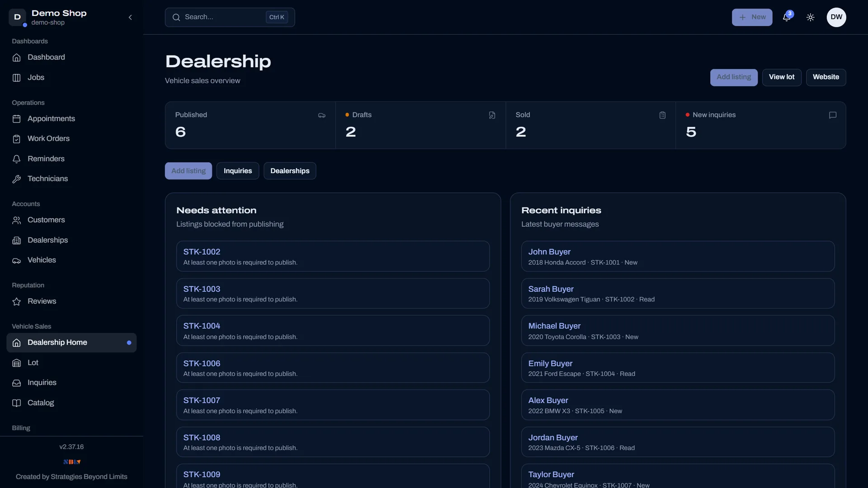
Task: Open Michael Buyer's Toyota Corolla inquiry
Action: coord(678,330)
